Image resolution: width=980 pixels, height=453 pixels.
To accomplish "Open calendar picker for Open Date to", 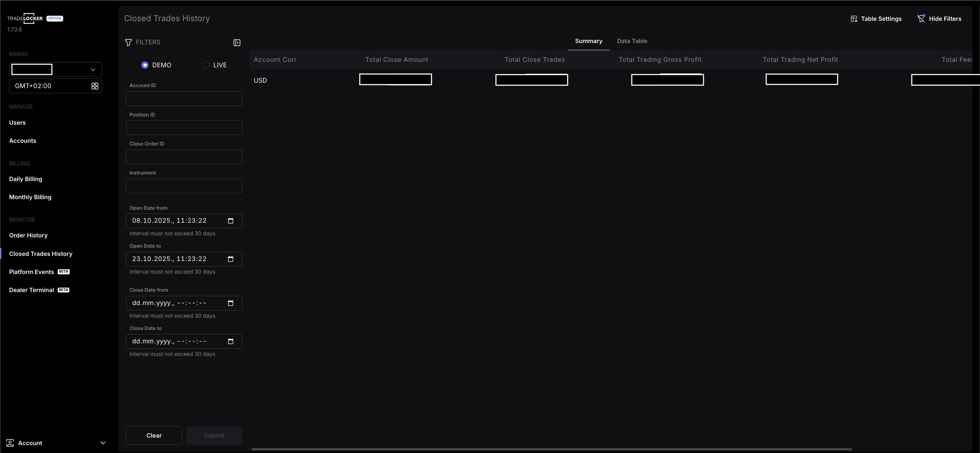I will (x=230, y=259).
